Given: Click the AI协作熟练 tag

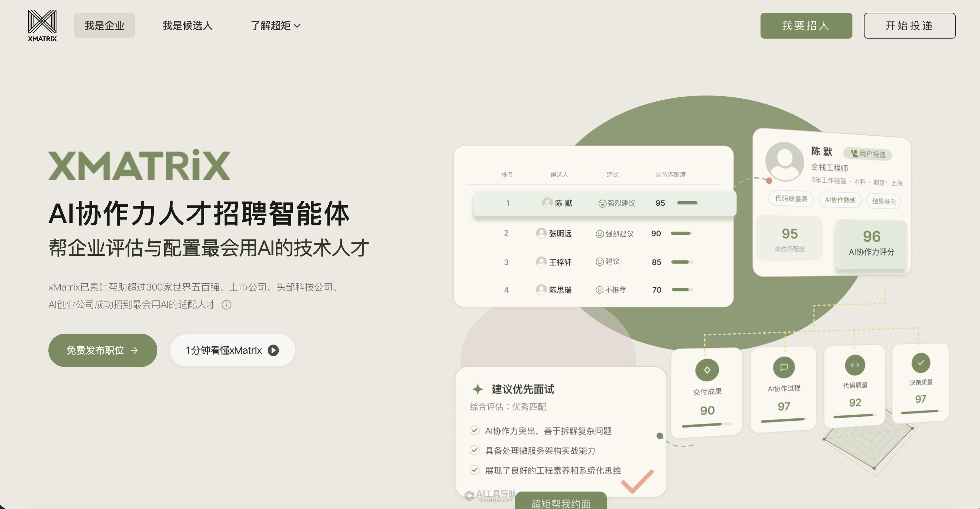Looking at the screenshot, I should coord(840,200).
